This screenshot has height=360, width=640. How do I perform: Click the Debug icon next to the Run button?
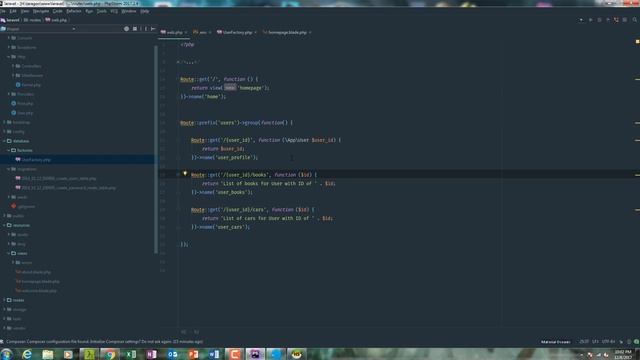point(599,20)
